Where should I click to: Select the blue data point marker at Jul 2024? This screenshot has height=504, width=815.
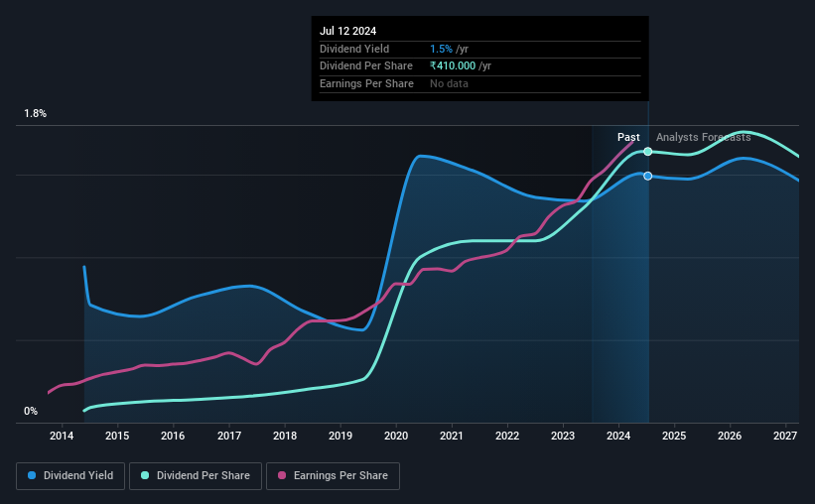point(647,177)
